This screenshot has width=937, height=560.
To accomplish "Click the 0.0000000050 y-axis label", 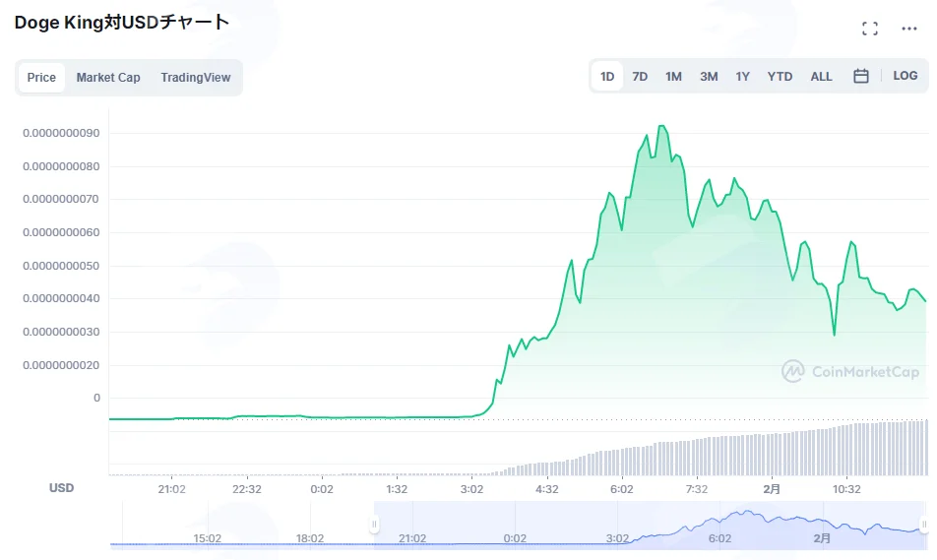I will pos(61,266).
